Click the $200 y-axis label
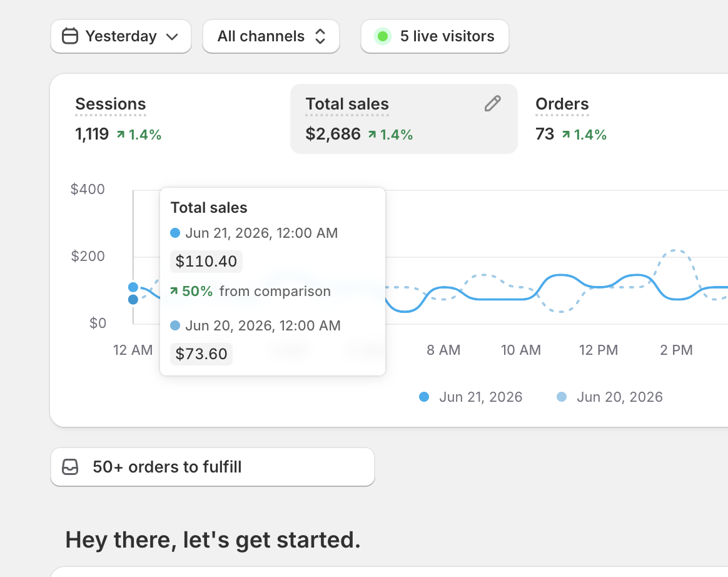Viewport: 728px width, 577px height. click(x=88, y=256)
